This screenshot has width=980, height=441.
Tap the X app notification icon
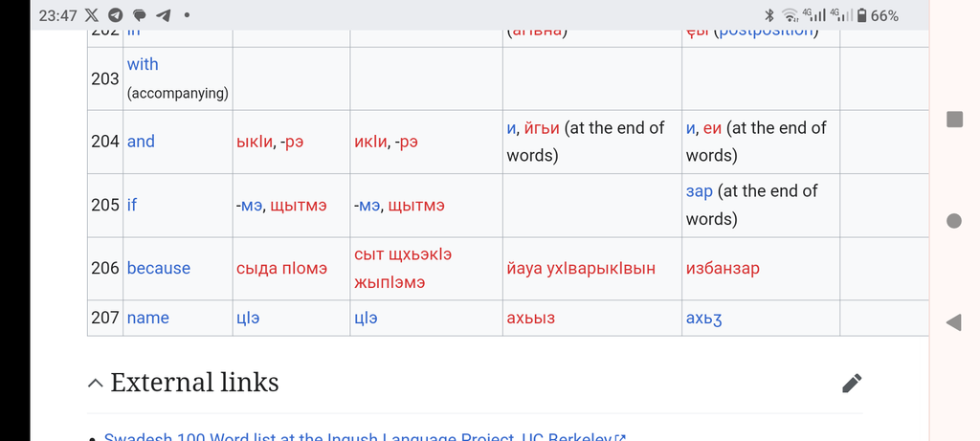pyautogui.click(x=91, y=15)
